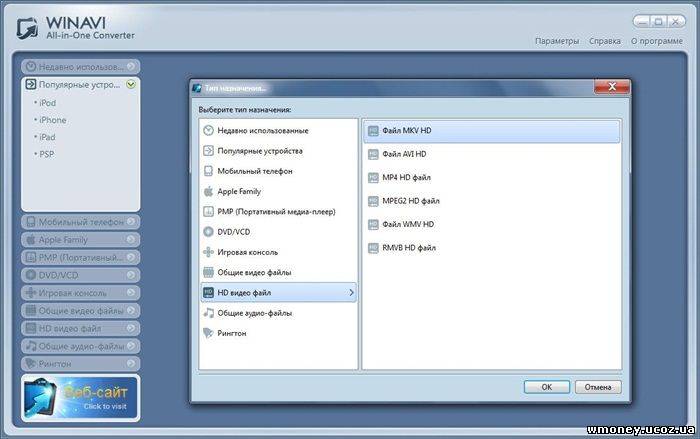Click the HD icon of MPEG2 HD файл

coord(373,201)
